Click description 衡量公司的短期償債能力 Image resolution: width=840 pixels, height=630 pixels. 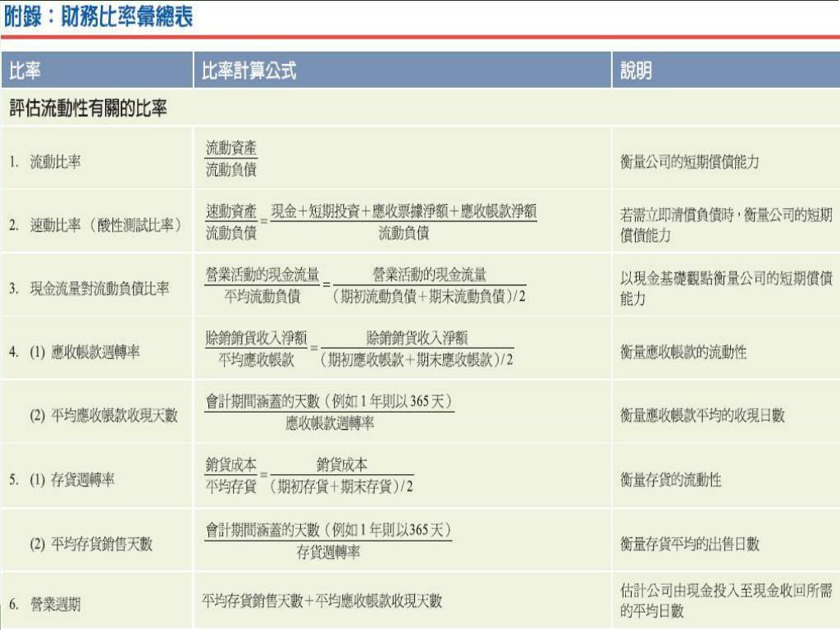pos(689,162)
